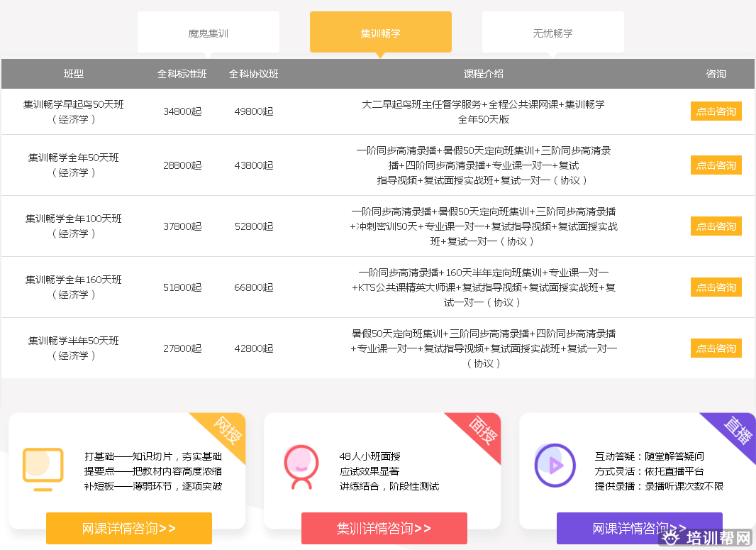Click the 直播 corner ribbon
Screen dimensions: 756x550
point(737,429)
